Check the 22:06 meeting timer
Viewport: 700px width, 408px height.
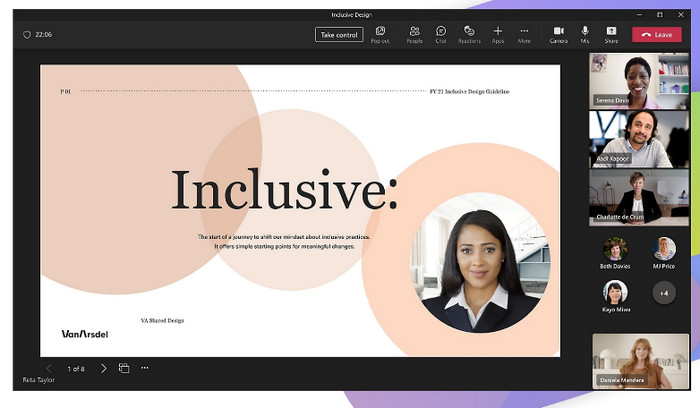tap(44, 34)
